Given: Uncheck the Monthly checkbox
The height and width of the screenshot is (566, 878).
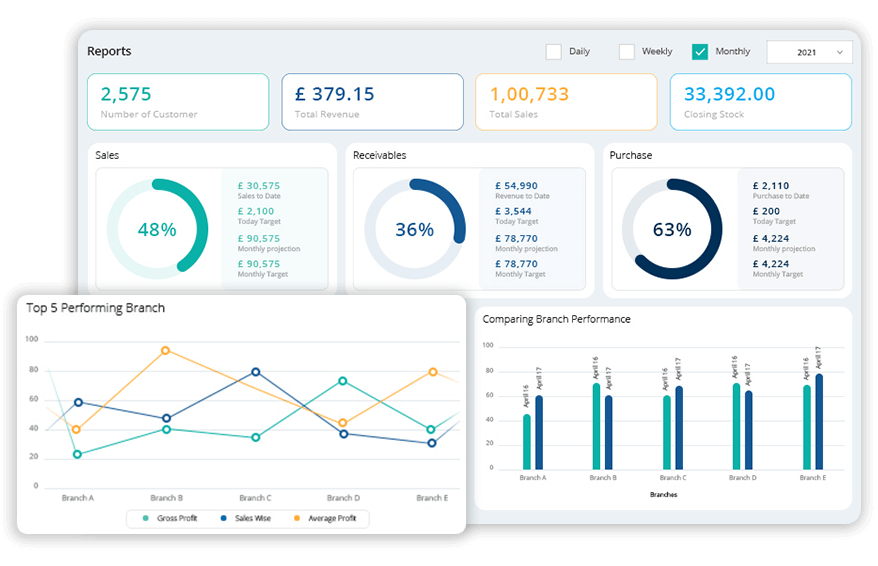Looking at the screenshot, I should pyautogui.click(x=700, y=52).
